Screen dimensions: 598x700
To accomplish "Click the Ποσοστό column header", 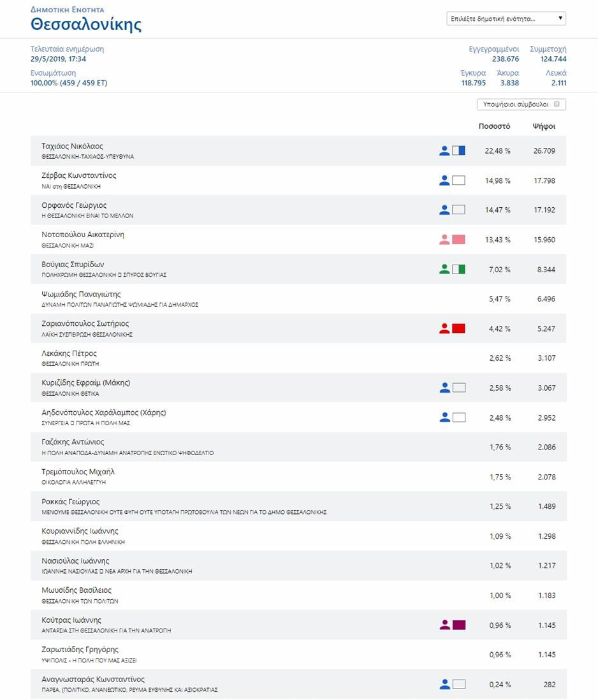I will pos(494,126).
